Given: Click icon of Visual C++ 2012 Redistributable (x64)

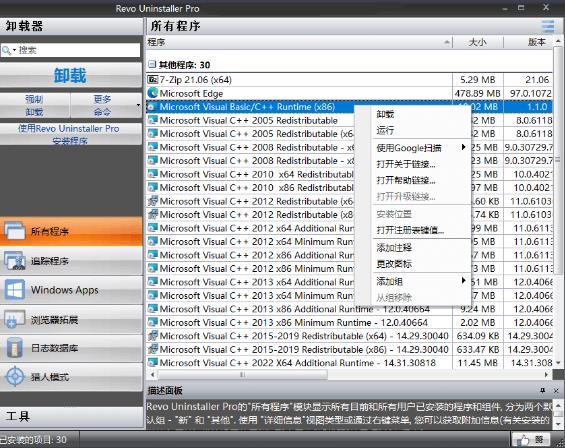Looking at the screenshot, I should pos(152,201).
